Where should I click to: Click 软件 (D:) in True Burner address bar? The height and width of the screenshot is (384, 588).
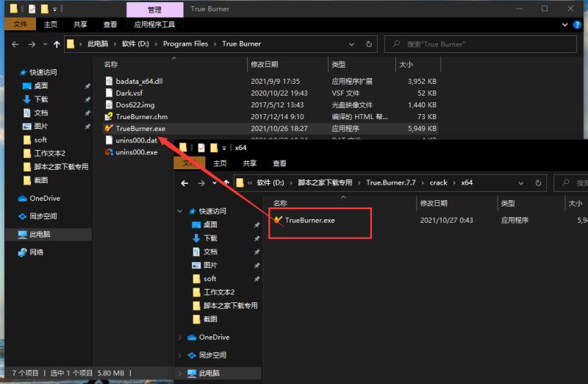point(135,44)
